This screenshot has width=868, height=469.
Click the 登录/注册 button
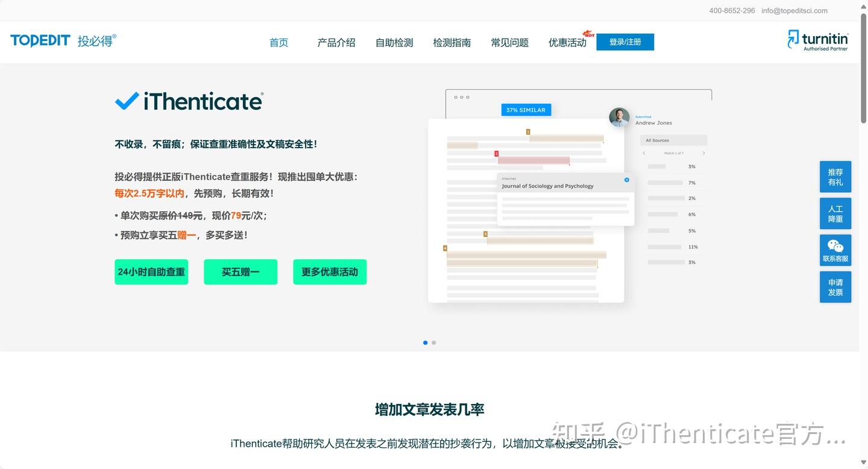coord(625,42)
